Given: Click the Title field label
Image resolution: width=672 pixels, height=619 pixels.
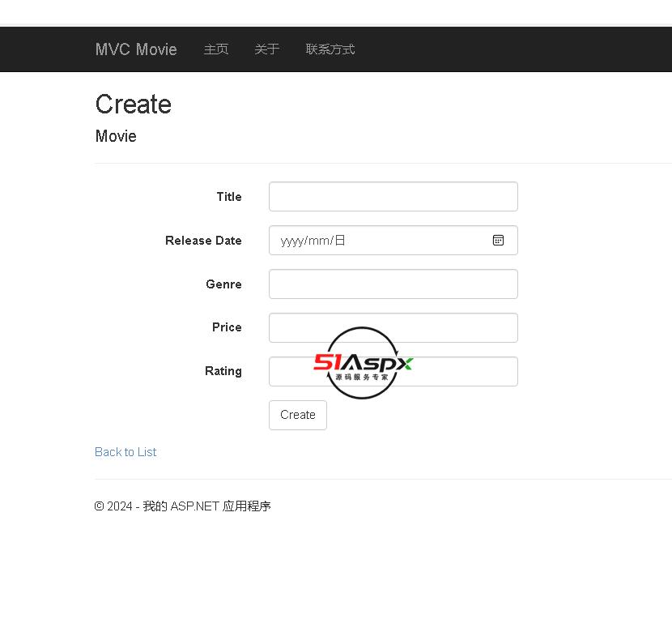Looking at the screenshot, I should coord(229,197).
